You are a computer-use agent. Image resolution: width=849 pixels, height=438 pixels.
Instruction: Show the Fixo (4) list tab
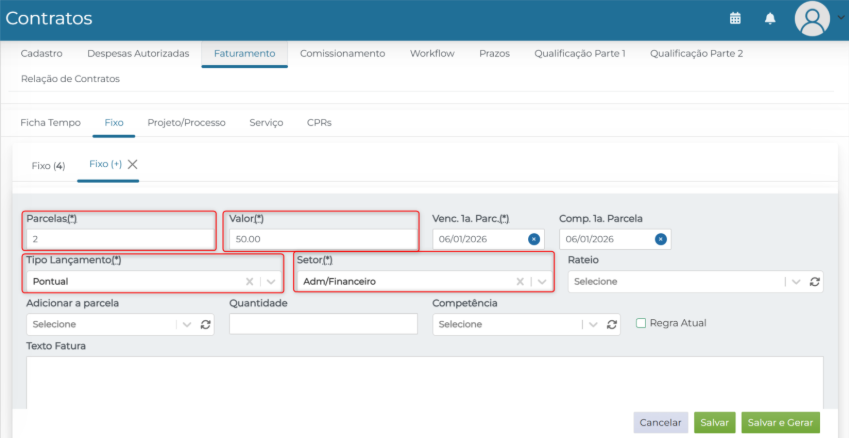(x=49, y=166)
